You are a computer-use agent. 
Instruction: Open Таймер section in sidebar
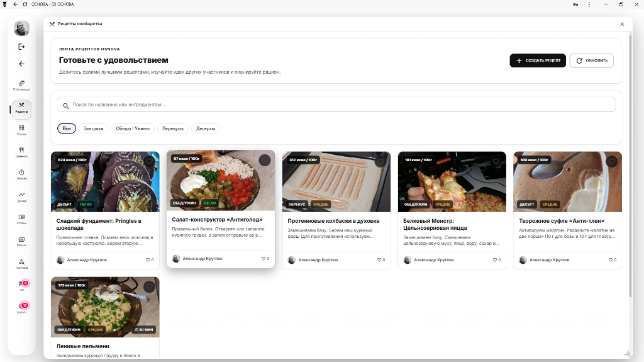(21, 174)
